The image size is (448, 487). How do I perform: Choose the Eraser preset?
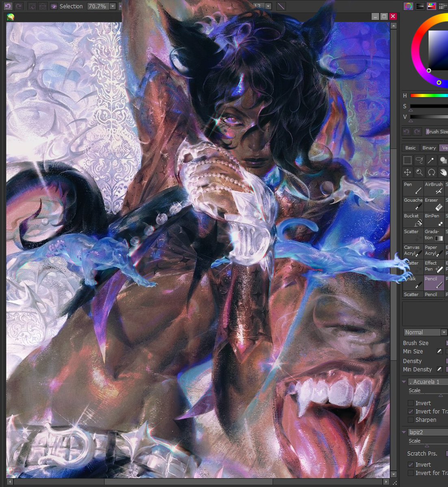pyautogui.click(x=434, y=203)
